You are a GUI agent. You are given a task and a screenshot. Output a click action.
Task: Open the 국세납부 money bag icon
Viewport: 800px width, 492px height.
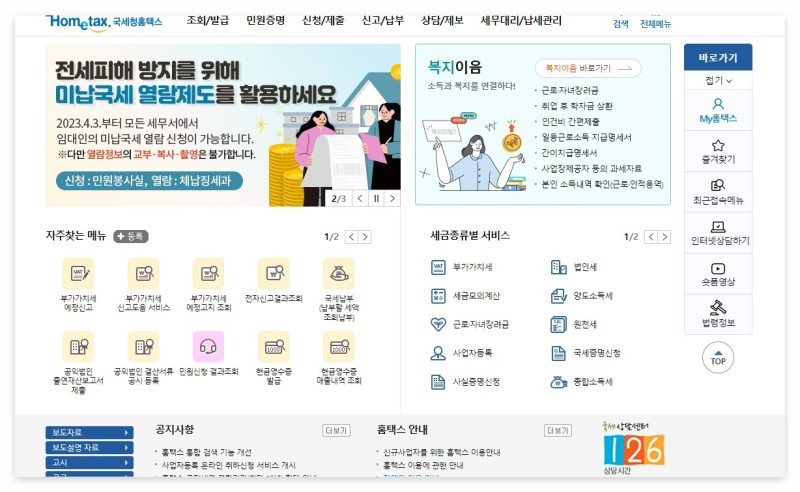tap(339, 274)
